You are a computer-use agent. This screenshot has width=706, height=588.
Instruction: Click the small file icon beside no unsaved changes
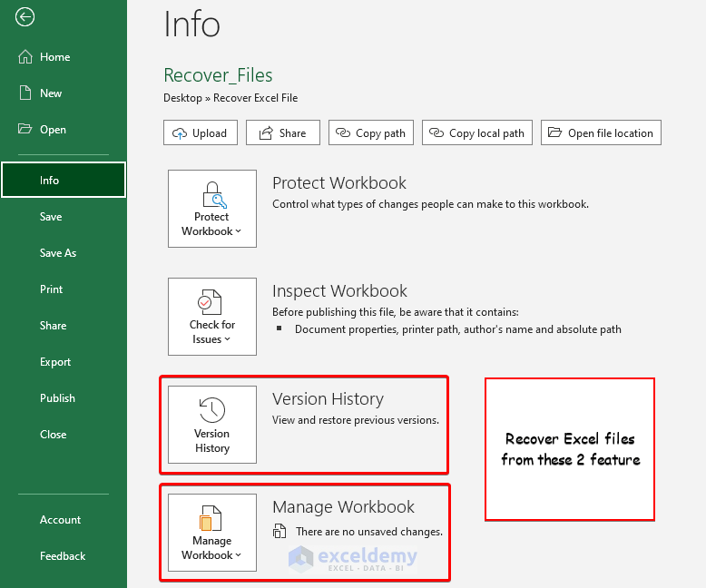279,531
